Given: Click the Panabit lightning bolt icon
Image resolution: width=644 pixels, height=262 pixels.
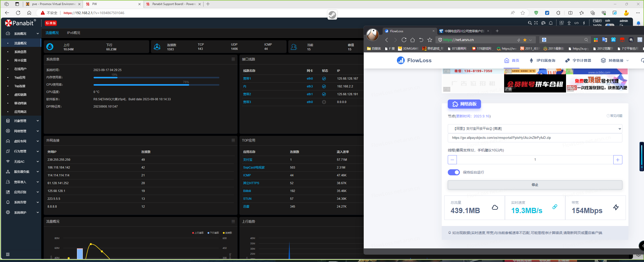Looking at the screenshot, I should tap(584, 23).
